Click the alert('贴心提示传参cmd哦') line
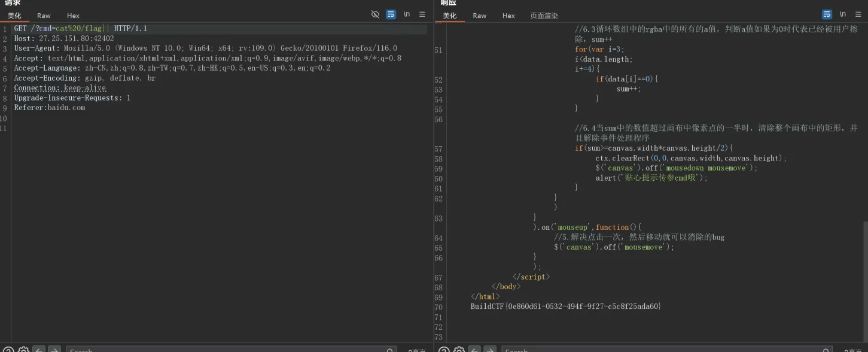 [651, 178]
